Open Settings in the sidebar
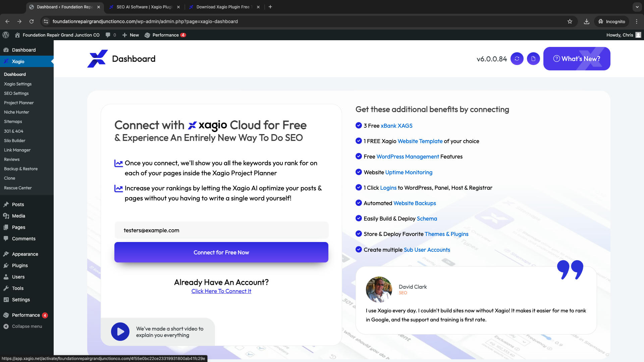This screenshot has width=644, height=362. [x=27, y=300]
